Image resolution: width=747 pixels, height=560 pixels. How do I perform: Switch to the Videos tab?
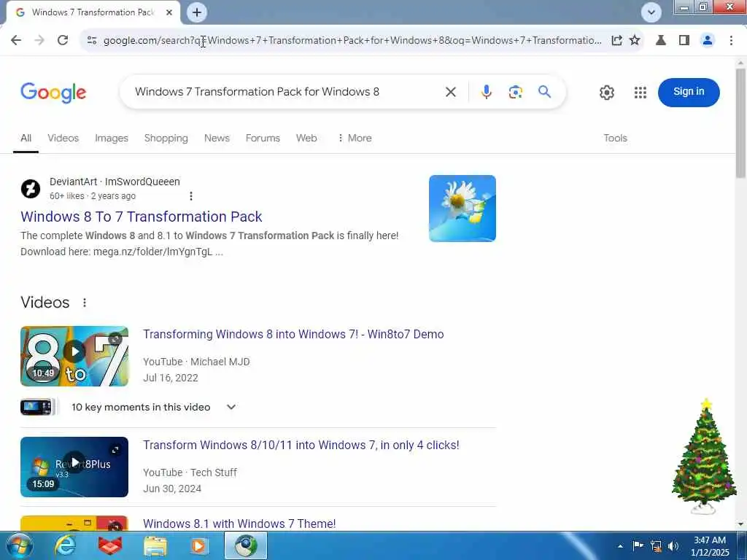(63, 138)
